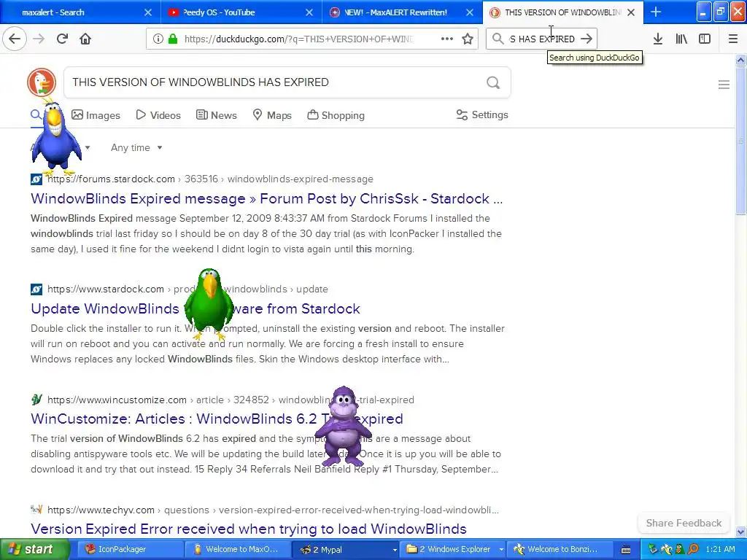The height and width of the screenshot is (560, 747).
Task: Click the green padlock security icon
Action: pos(172,39)
